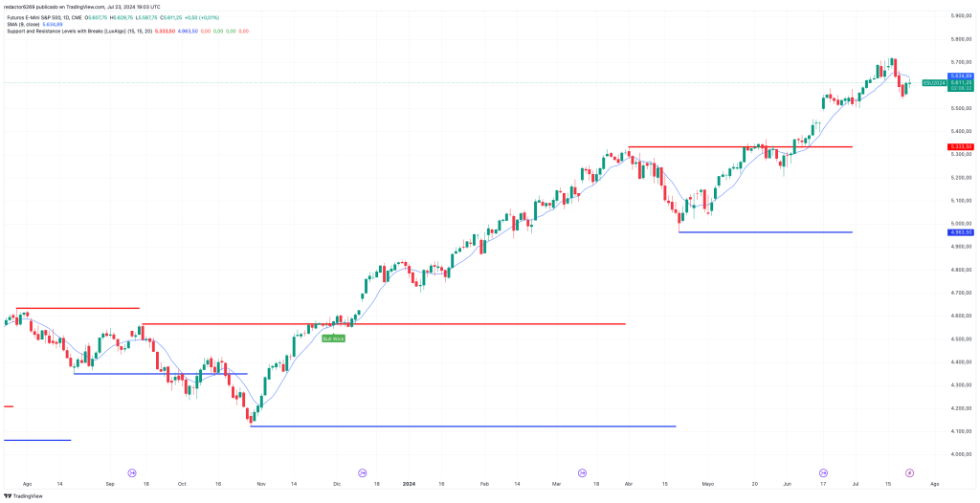Click the green 5.611,25 last price label
Screen dimensions: 980x503
coord(961,82)
